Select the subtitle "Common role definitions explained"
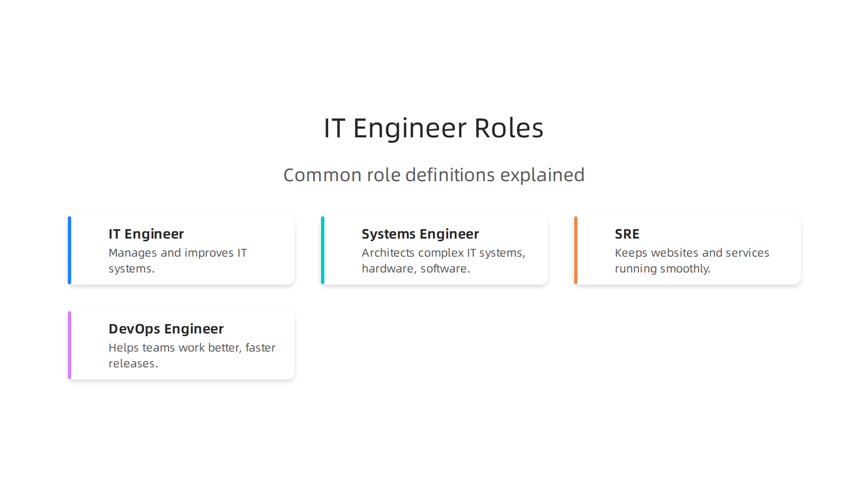Screen dimensions: 868x488 pyautogui.click(x=434, y=175)
